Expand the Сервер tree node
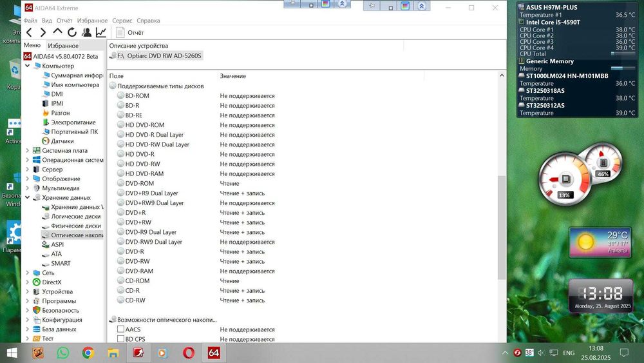The height and width of the screenshot is (363, 644). (28, 170)
